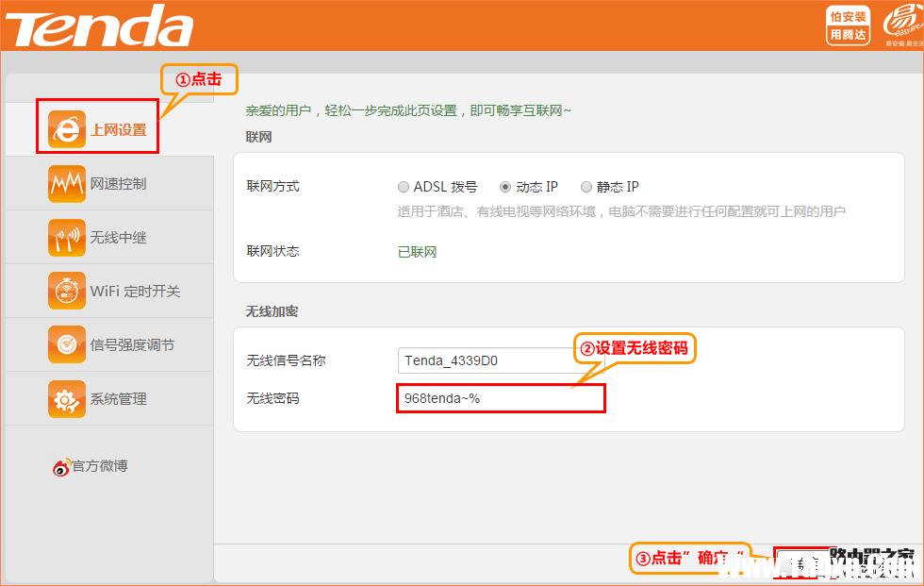Click the 无线信号名称 input field
Image resolution: width=924 pixels, height=586 pixels.
pyautogui.click(x=501, y=360)
